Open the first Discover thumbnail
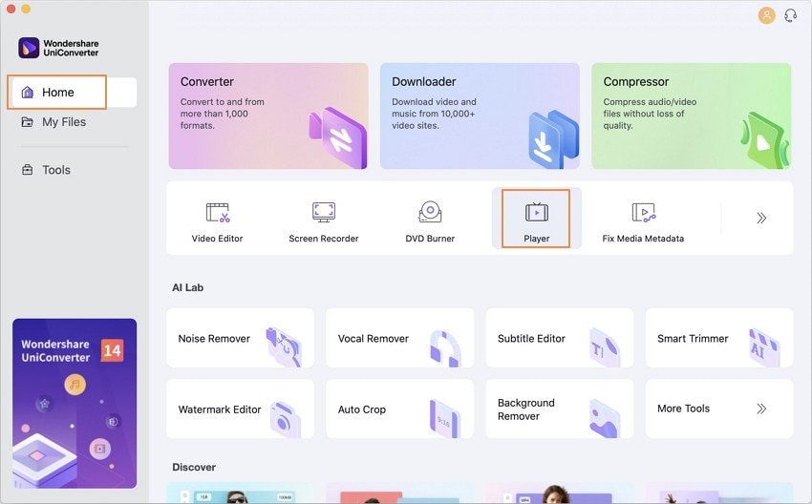This screenshot has height=504, width=812. 241,493
